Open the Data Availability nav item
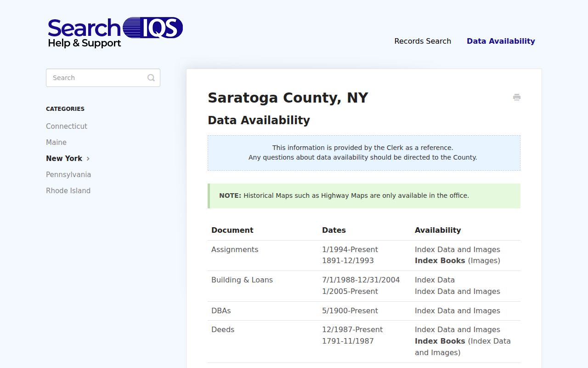588x368 pixels. [501, 41]
